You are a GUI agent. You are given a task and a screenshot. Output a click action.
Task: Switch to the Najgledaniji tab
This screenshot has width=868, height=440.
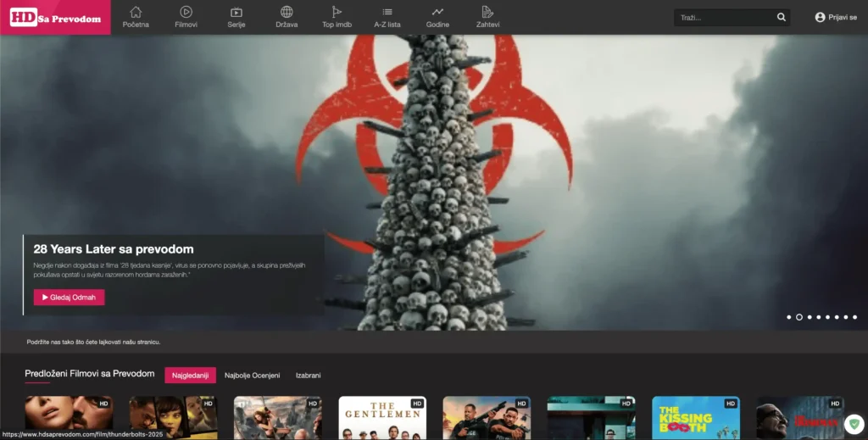coord(191,376)
